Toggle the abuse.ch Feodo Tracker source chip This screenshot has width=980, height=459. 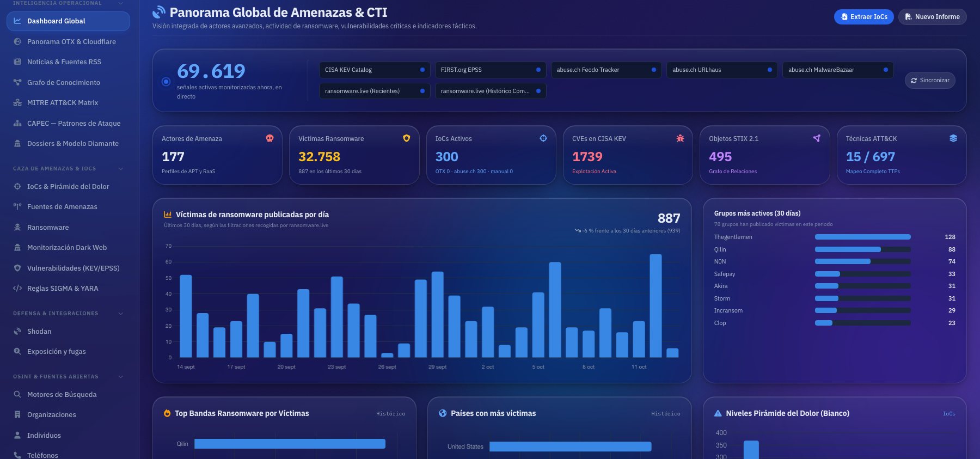[607, 70]
